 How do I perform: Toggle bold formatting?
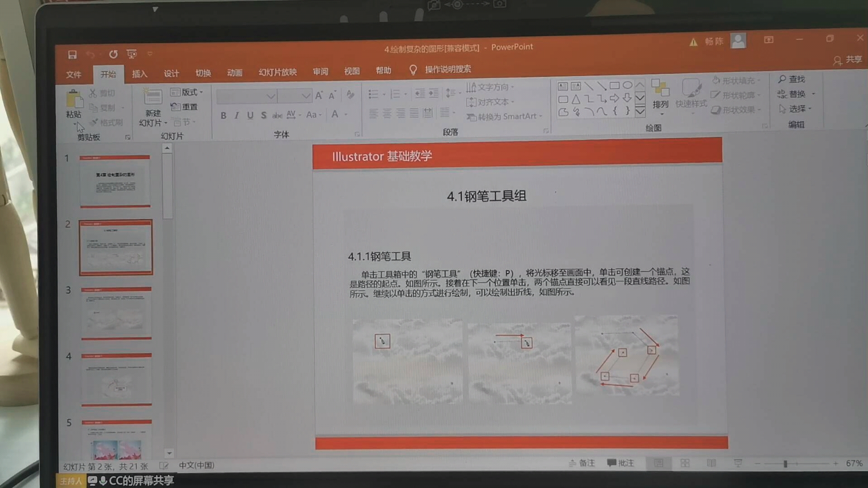(223, 116)
